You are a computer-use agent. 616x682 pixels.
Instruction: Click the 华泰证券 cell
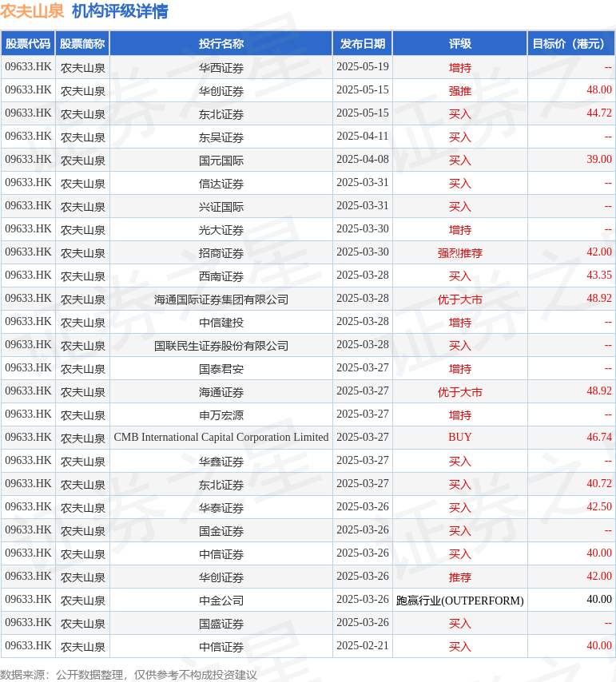click(x=221, y=508)
